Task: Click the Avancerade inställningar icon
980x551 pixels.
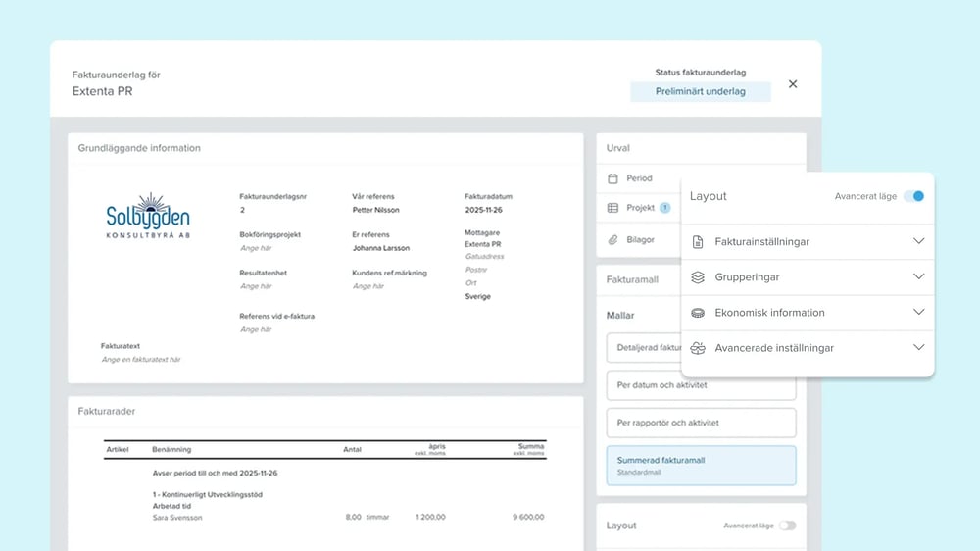Action: [x=698, y=348]
